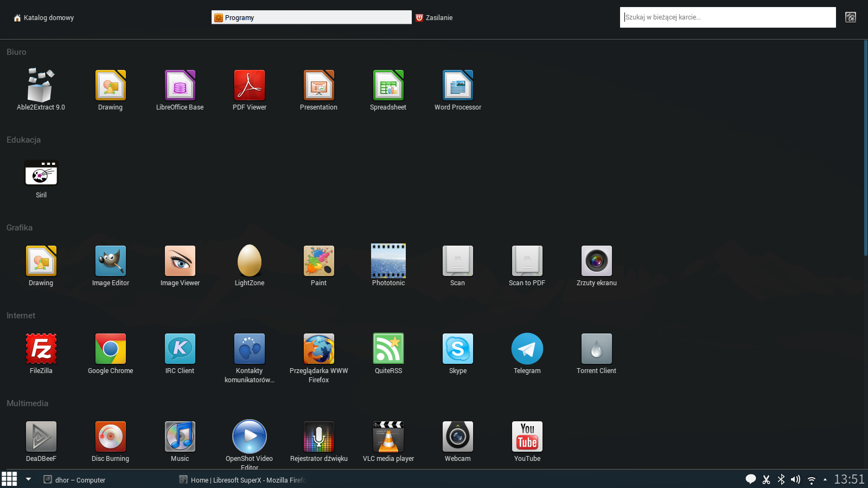
Task: Open the Webcam application
Action: (x=457, y=441)
